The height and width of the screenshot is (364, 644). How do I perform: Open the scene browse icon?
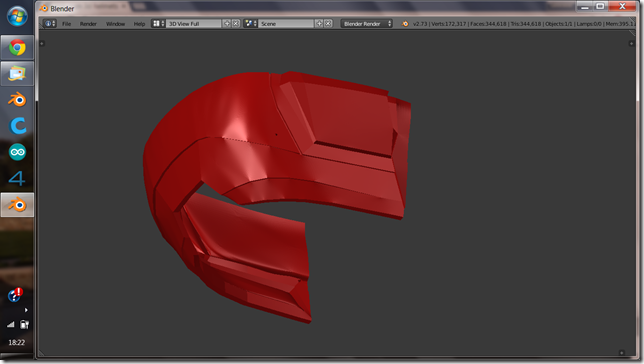coord(251,23)
